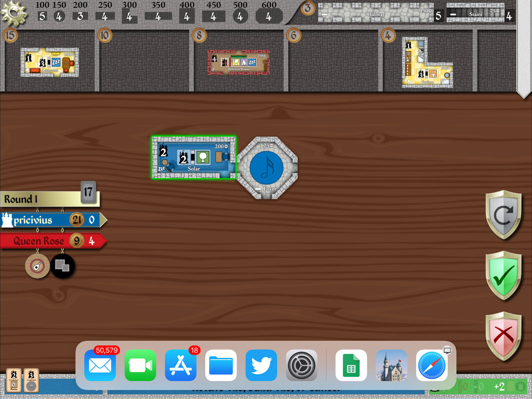Select the 600 size room stack
The image size is (532, 399).
coord(268,16)
